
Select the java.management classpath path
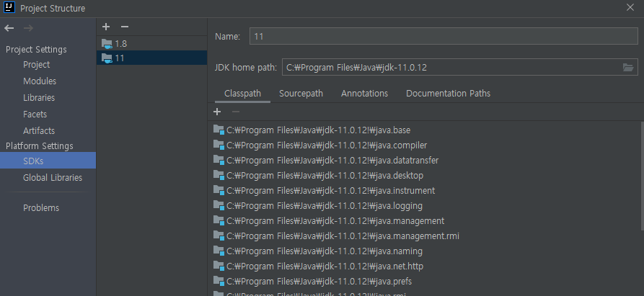click(x=335, y=221)
